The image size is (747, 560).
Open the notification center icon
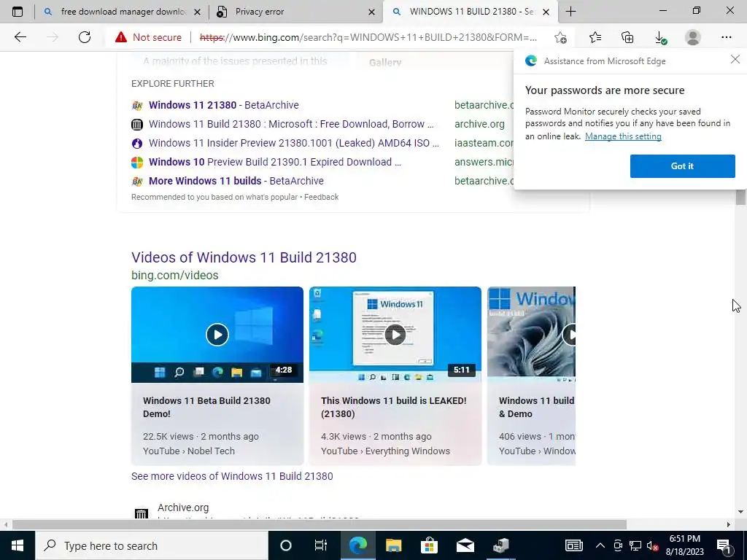point(724,545)
